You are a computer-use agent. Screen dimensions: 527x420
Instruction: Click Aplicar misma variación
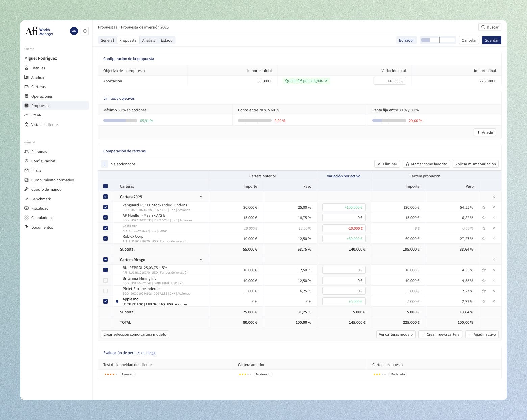pos(475,164)
